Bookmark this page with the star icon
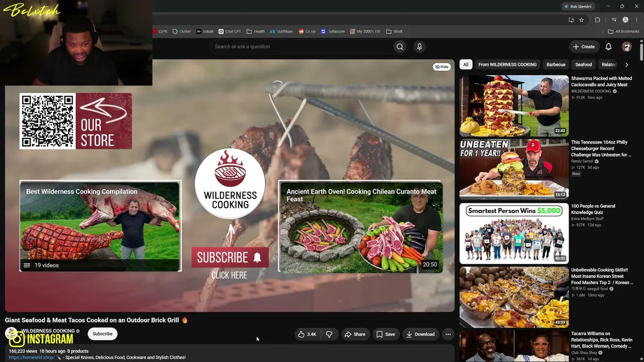The width and height of the screenshot is (644, 362). 582,20
